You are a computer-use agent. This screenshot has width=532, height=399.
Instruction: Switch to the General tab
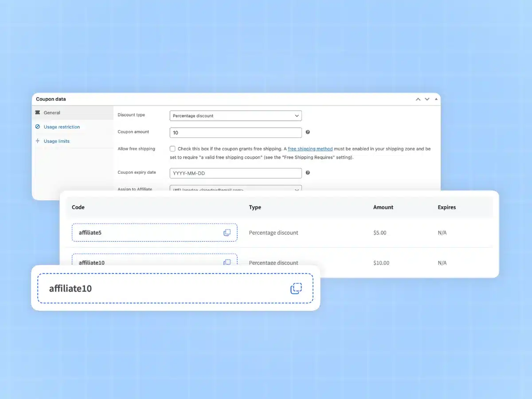(51, 113)
